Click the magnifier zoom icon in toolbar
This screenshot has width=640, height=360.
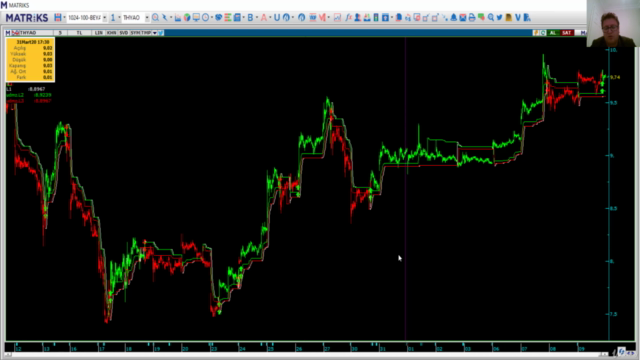[x=155, y=18]
